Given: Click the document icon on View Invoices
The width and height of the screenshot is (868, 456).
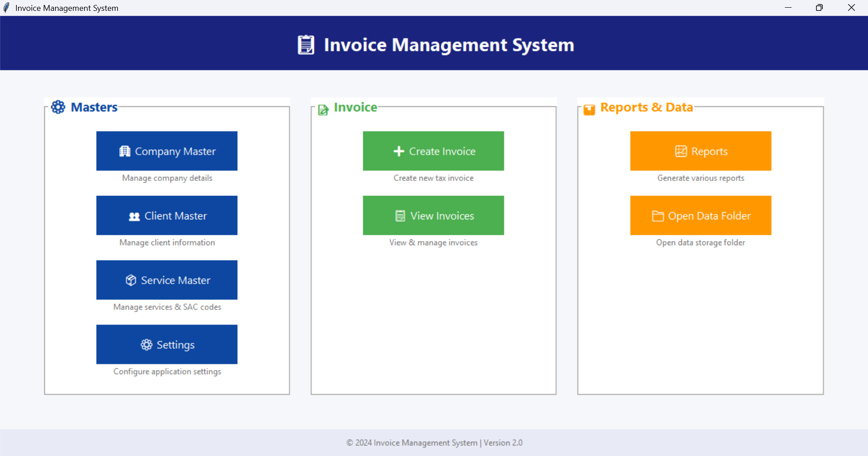Looking at the screenshot, I should pyautogui.click(x=400, y=216).
